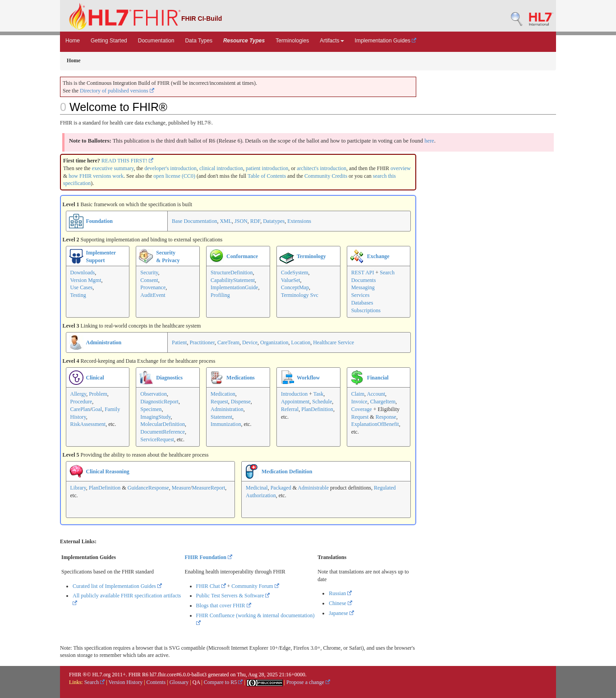
Task: Open Downloads under Implementer Support
Action: pyautogui.click(x=83, y=273)
